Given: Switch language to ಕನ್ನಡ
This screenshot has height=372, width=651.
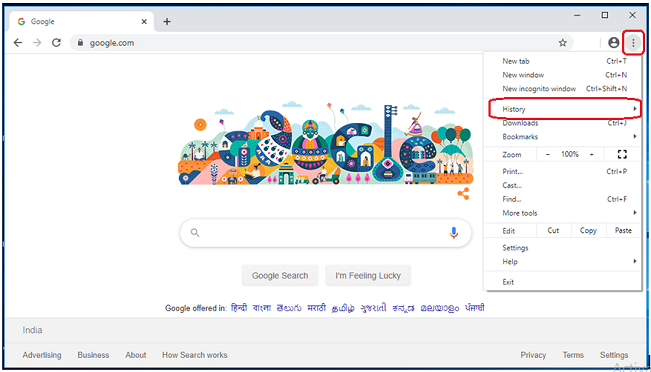Looking at the screenshot, I should tap(403, 308).
